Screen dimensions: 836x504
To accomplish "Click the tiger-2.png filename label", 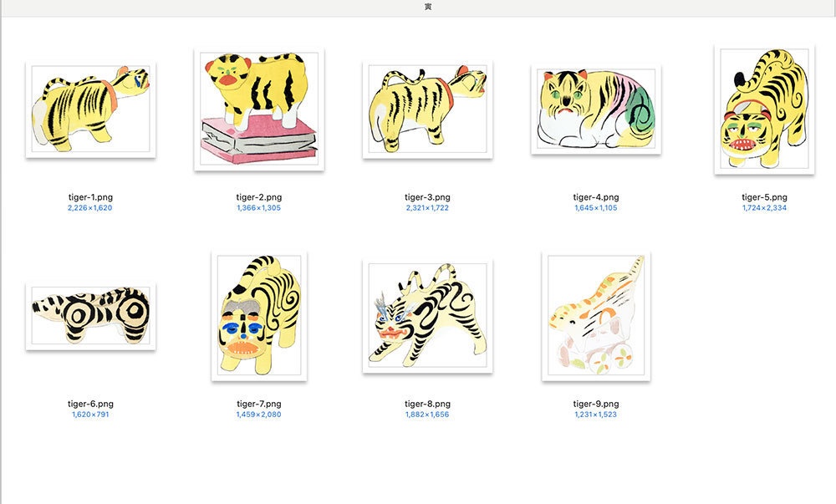I will click(x=259, y=197).
